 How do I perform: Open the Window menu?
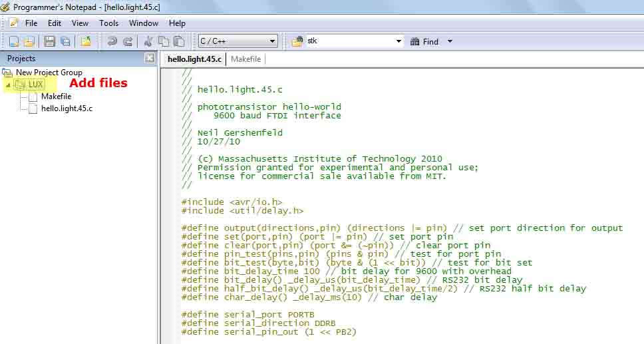pyautogui.click(x=143, y=23)
